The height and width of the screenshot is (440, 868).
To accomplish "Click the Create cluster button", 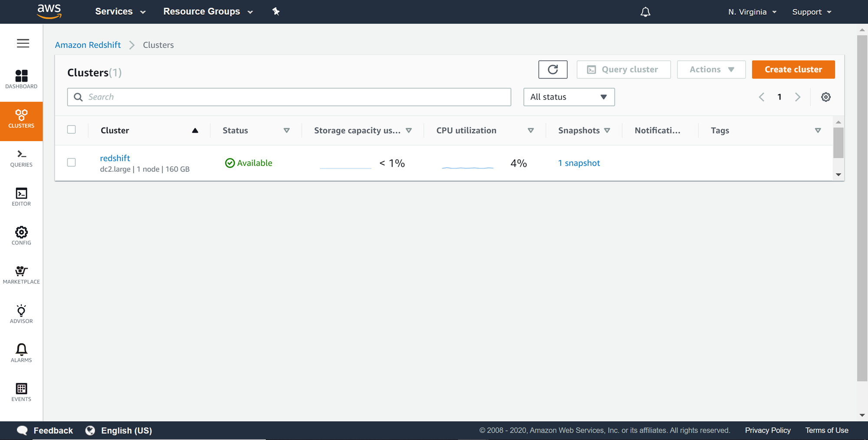I will [x=793, y=69].
